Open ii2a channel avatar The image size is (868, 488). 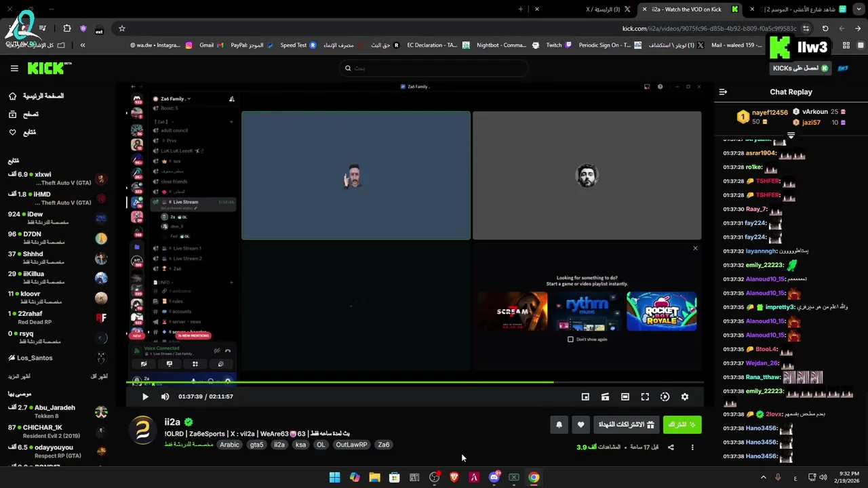tap(143, 430)
